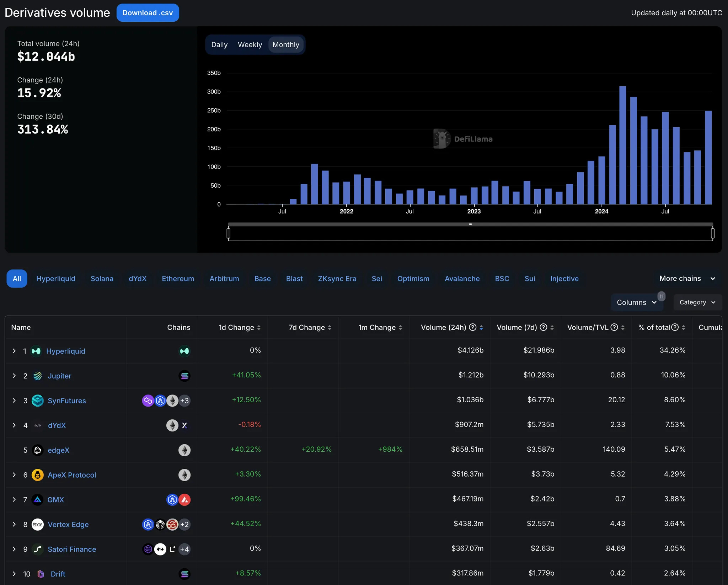Filter by Arbitrum chain
The image size is (728, 585).
(224, 279)
